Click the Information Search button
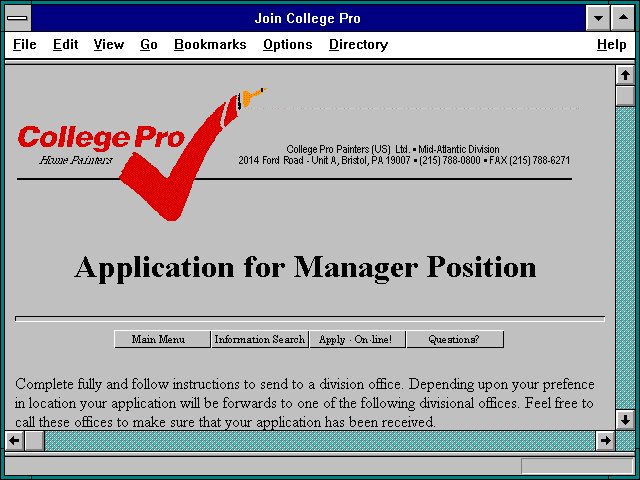640x480 pixels. tap(260, 339)
